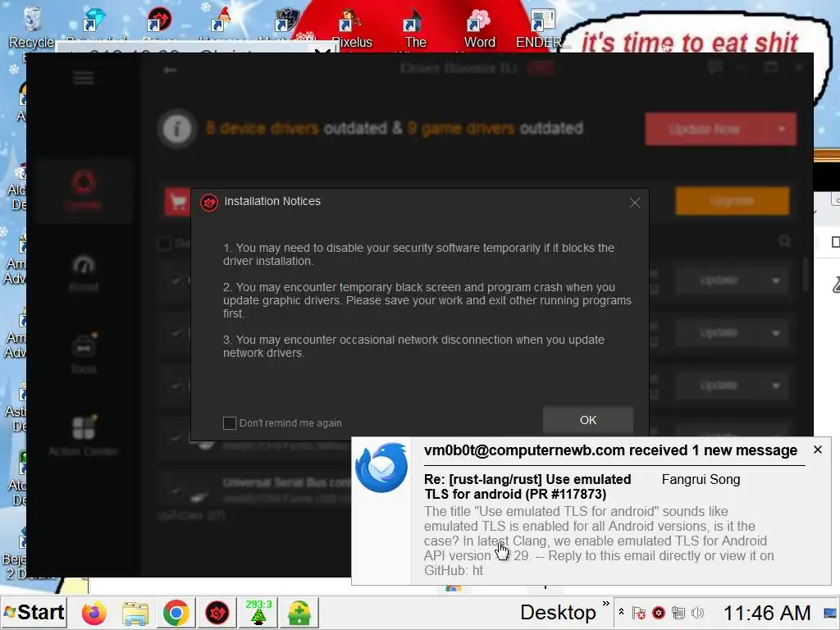
Task: Switch to the Boost sidebar section
Action: click(84, 273)
